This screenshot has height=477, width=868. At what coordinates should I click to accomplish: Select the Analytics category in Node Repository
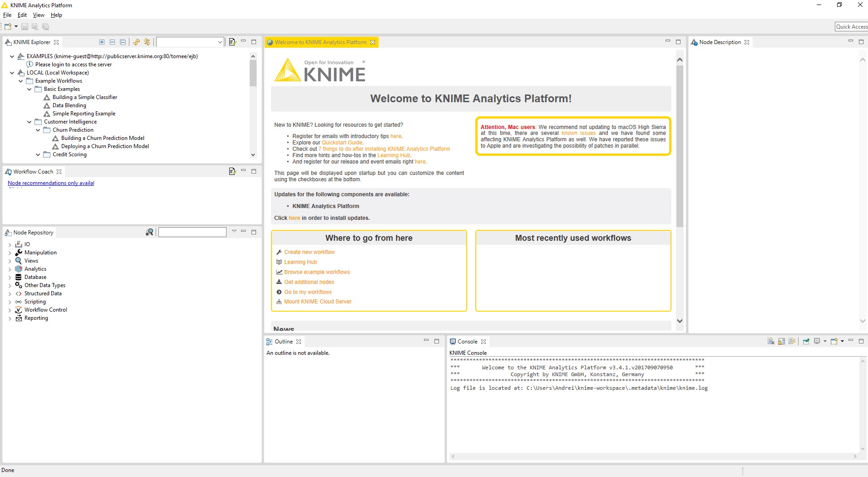coord(35,269)
